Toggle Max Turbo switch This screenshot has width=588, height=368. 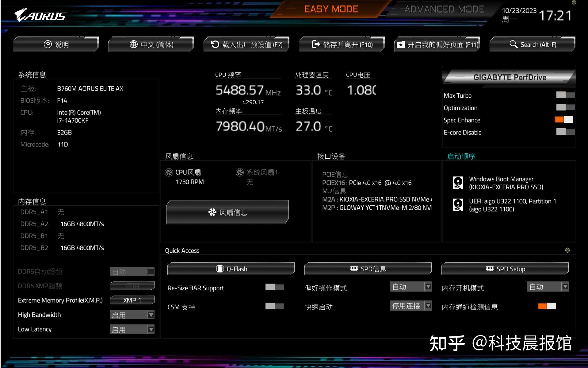(x=565, y=95)
